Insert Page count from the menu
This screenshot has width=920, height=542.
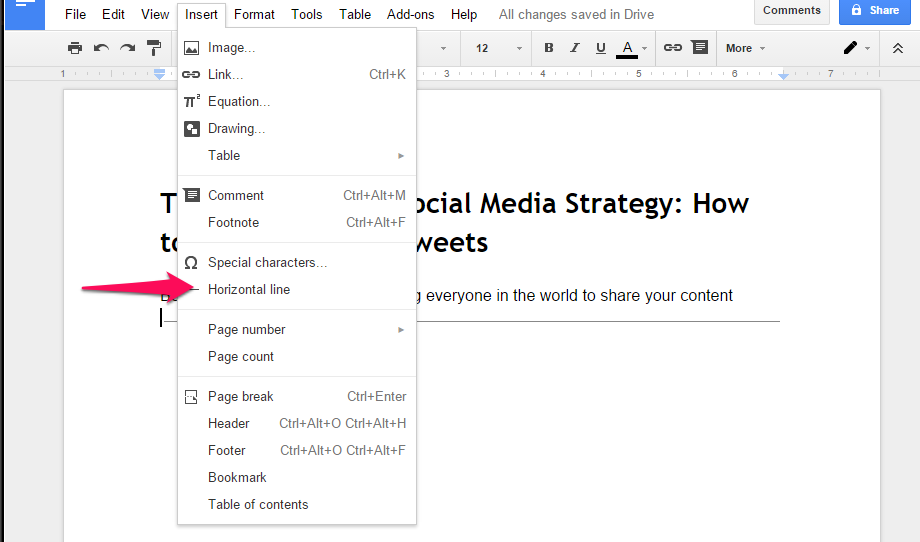click(x=297, y=356)
